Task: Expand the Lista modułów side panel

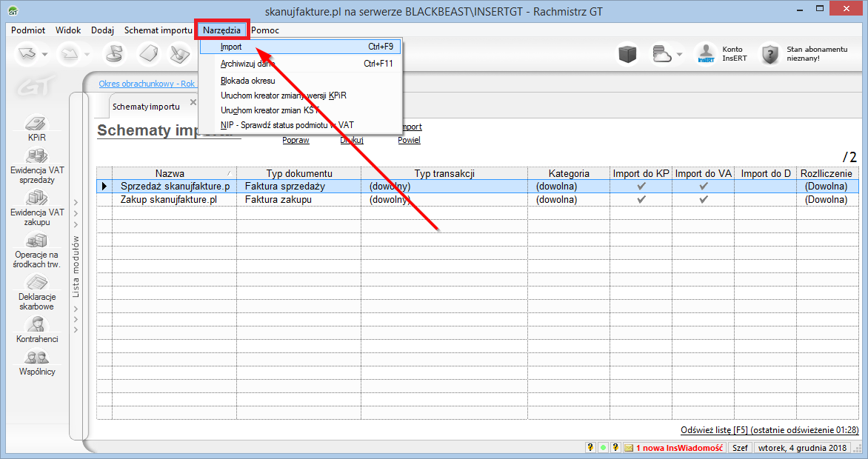Action: 75,267
